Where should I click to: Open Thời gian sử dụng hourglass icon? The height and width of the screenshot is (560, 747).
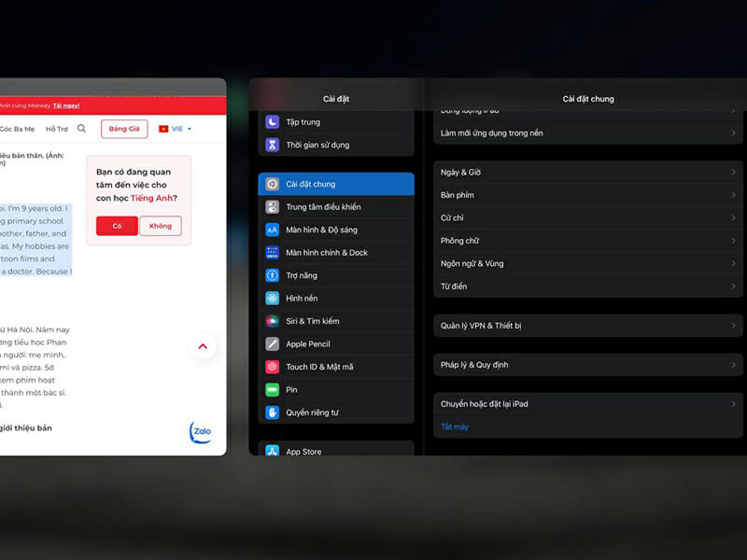[272, 145]
